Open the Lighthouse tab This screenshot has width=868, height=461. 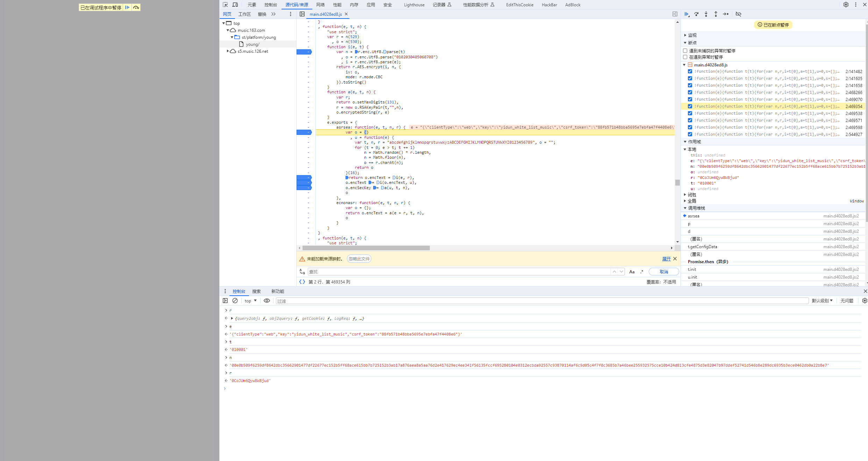click(414, 5)
